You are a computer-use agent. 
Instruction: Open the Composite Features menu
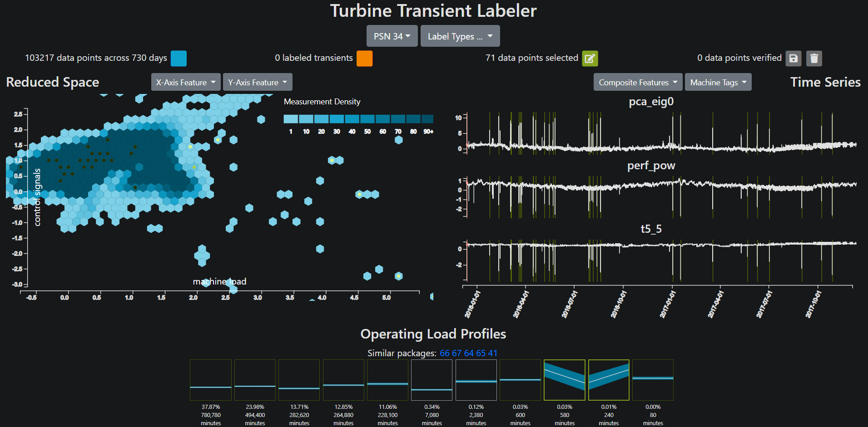tap(638, 82)
